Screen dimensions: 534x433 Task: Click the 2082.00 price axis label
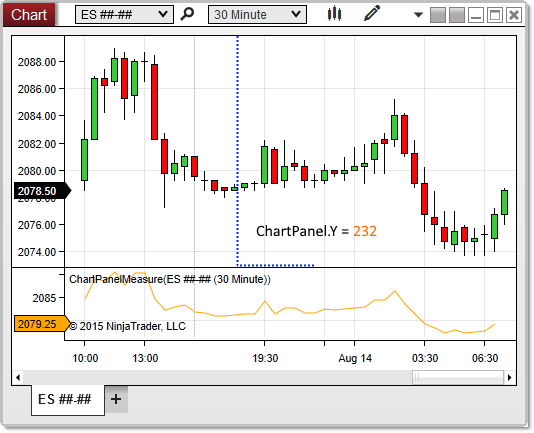[x=37, y=144]
